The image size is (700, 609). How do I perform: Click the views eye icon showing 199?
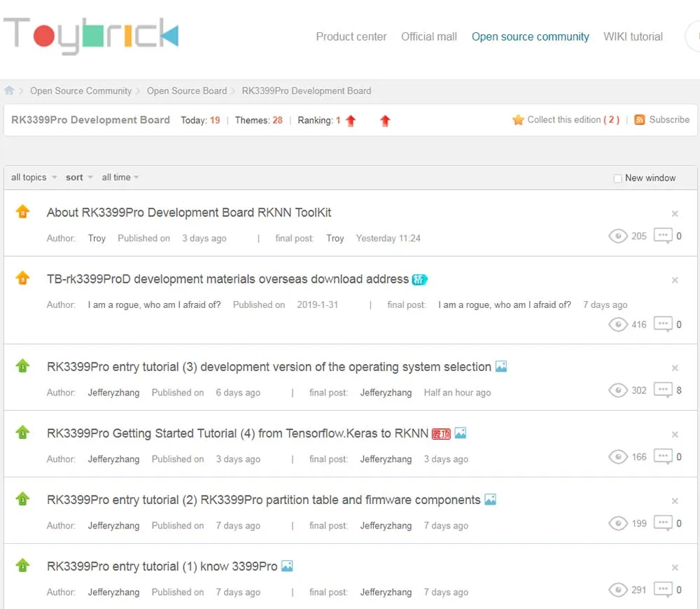pyautogui.click(x=618, y=524)
